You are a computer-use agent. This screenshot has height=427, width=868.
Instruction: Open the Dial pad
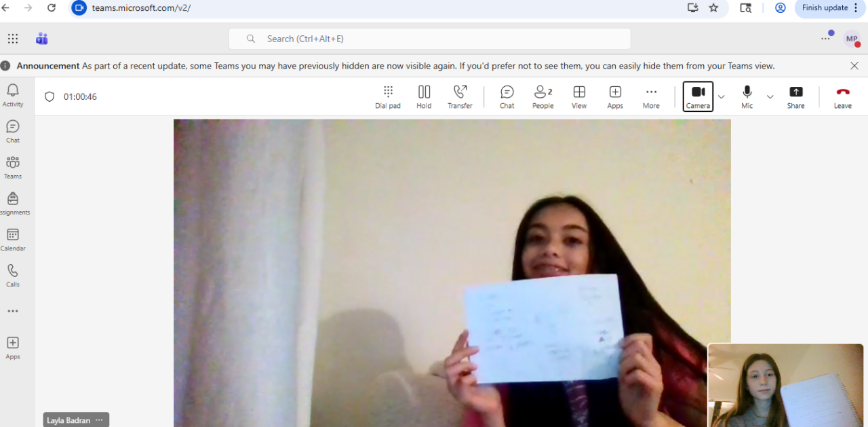(388, 97)
